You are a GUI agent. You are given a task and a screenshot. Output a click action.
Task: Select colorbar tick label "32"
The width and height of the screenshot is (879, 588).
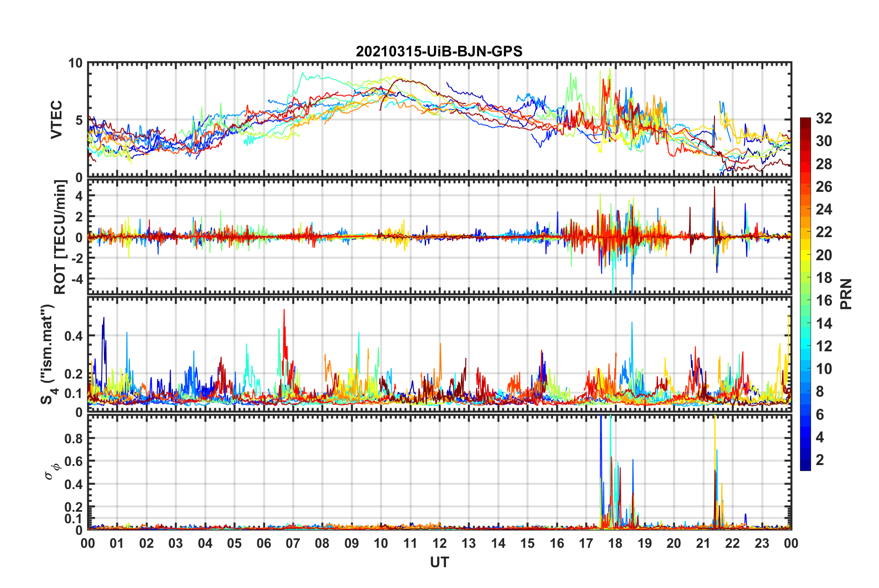coord(824,118)
